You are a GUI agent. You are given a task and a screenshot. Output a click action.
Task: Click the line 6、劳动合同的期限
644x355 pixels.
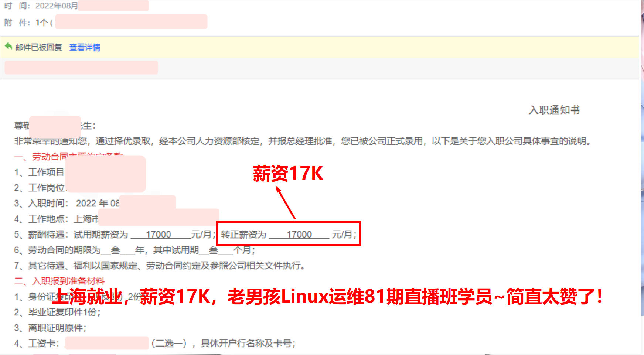coord(135,250)
